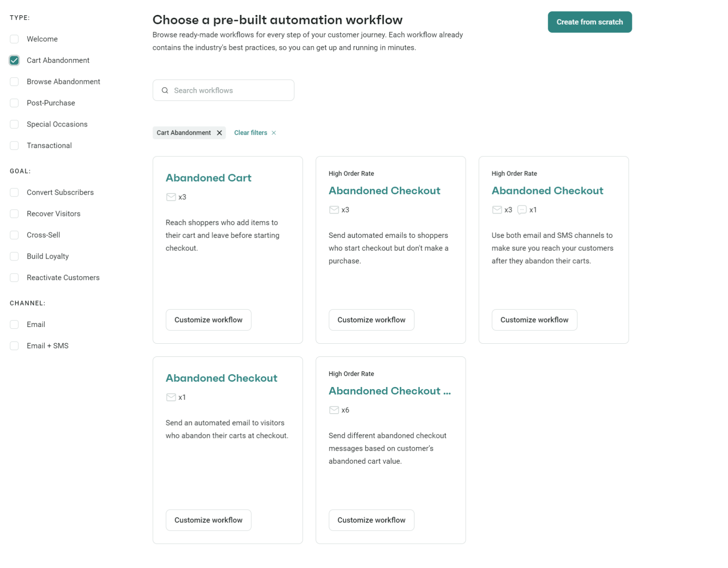Viewport: 728px width, 568px height.
Task: Customize the Abandoned Cart workflow
Action: click(x=208, y=320)
